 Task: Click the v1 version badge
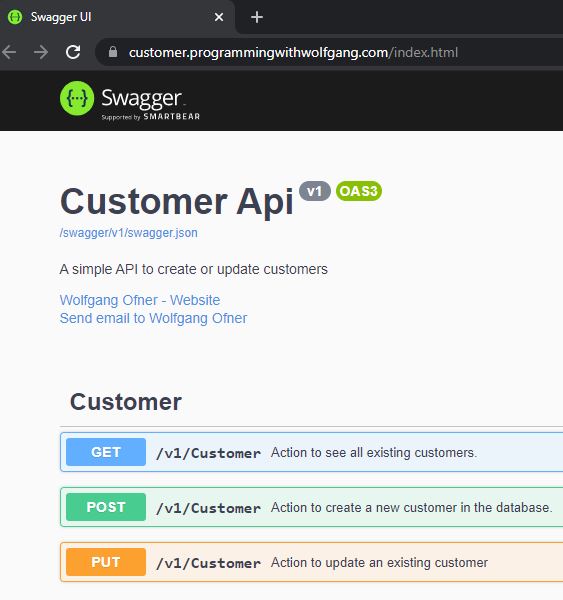tap(315, 191)
